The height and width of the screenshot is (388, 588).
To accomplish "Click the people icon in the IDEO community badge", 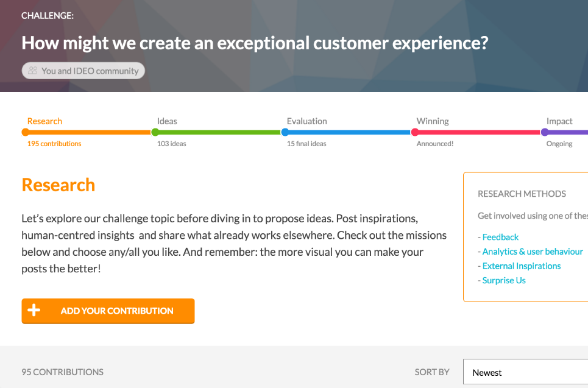I will 32,70.
